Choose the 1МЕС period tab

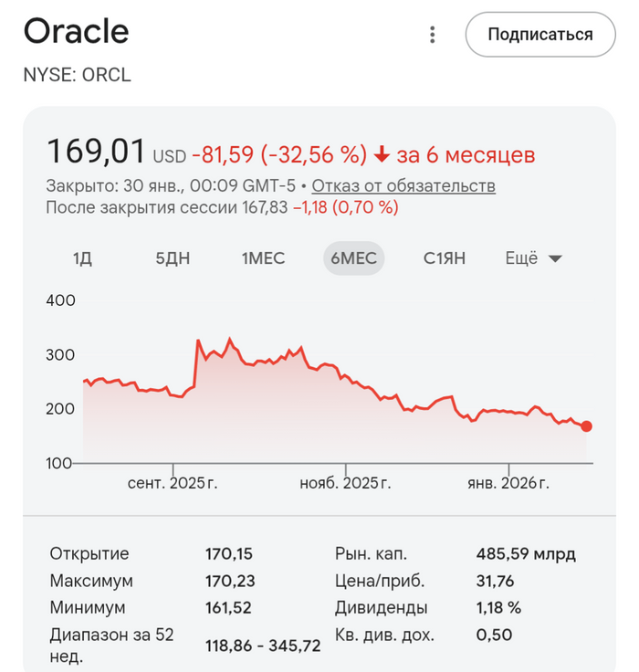coord(263,258)
